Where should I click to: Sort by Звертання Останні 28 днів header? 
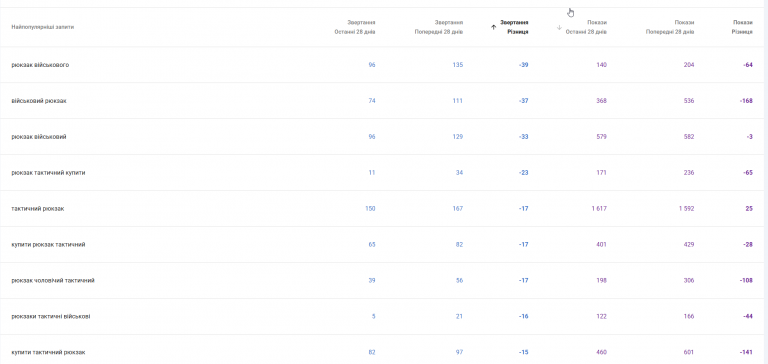click(355, 27)
